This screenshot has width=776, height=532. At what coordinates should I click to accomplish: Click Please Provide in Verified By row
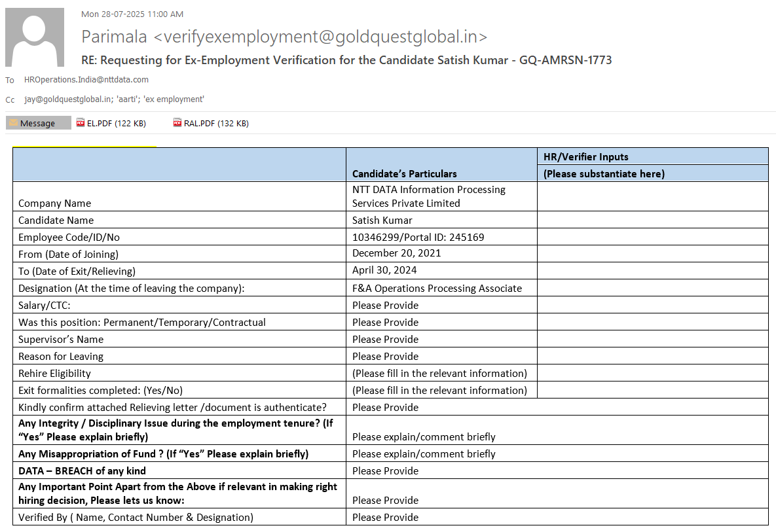pyautogui.click(x=385, y=517)
